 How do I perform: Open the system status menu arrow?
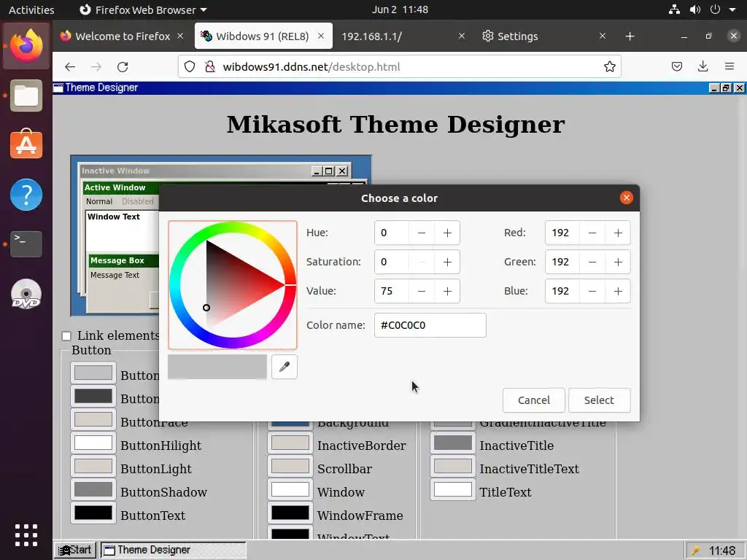[732, 9]
